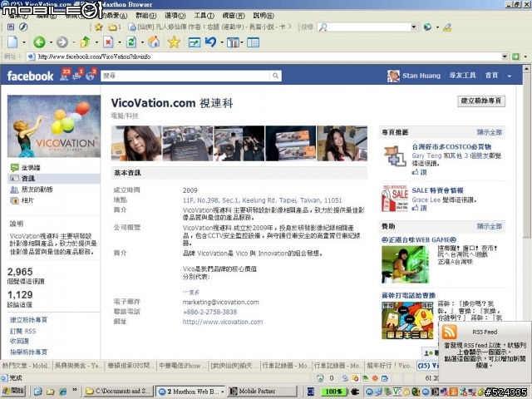
Task: Click the green Back arrow button
Action: (39, 42)
